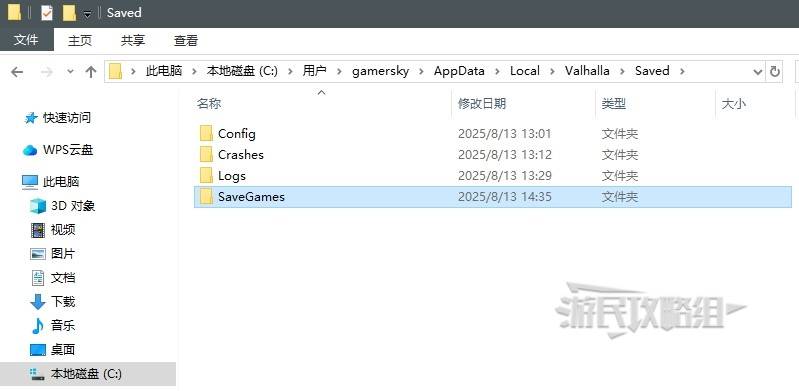799x391 pixels.
Task: Open the recent locations dropdown arrow
Action: (x=70, y=72)
